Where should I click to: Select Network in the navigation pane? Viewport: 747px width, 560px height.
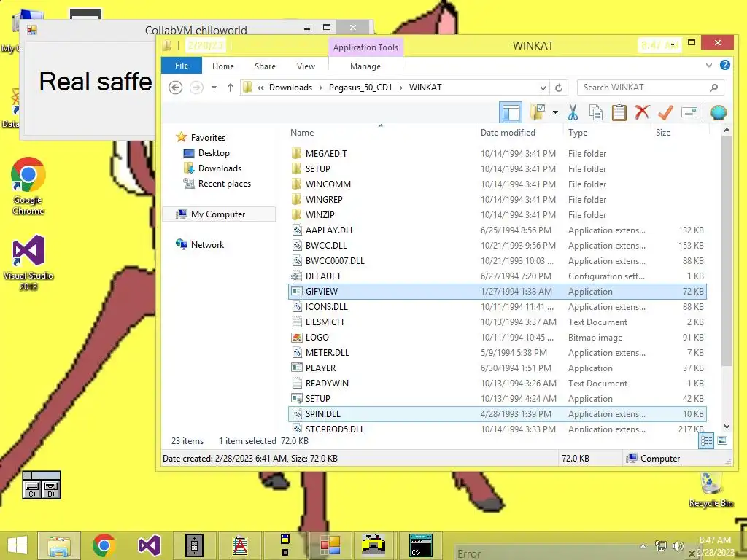pos(200,245)
